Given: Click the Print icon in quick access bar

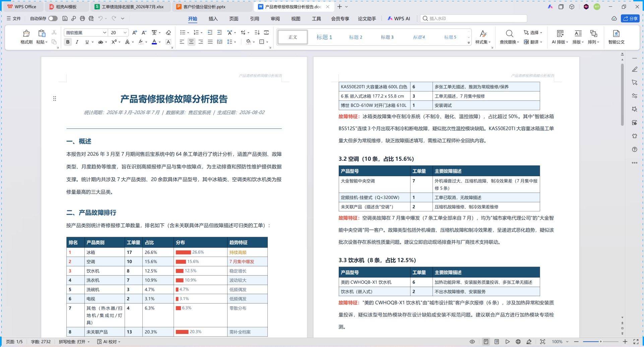Looking at the screenshot, I should tap(82, 18).
